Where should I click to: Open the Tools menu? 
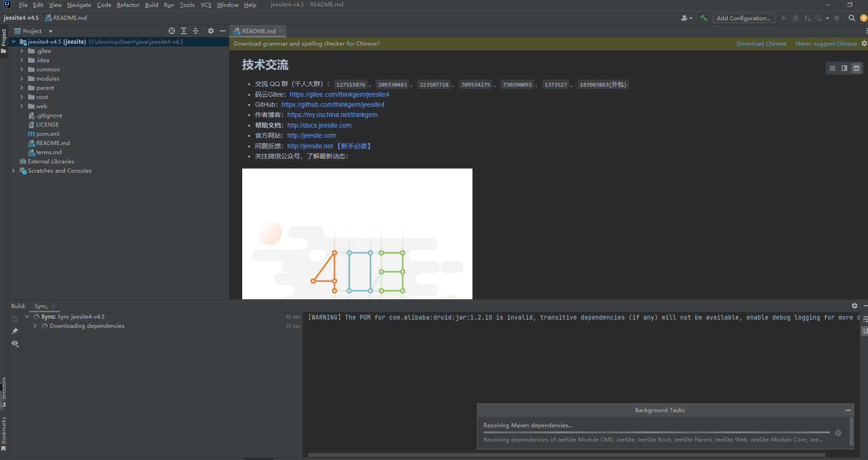coord(187,5)
